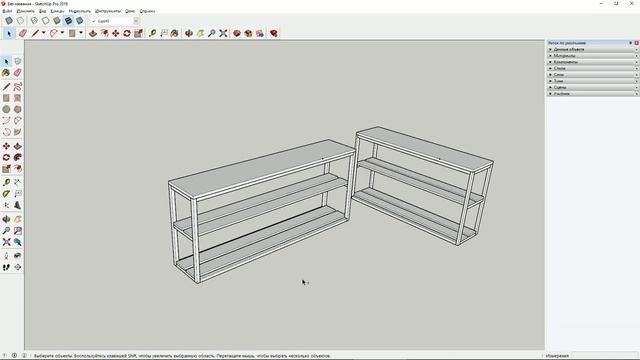
Task: Open the Окно menu
Action: (x=130, y=11)
